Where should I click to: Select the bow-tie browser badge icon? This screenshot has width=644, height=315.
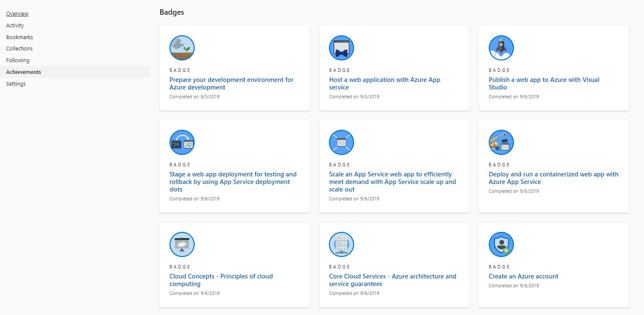tap(342, 48)
